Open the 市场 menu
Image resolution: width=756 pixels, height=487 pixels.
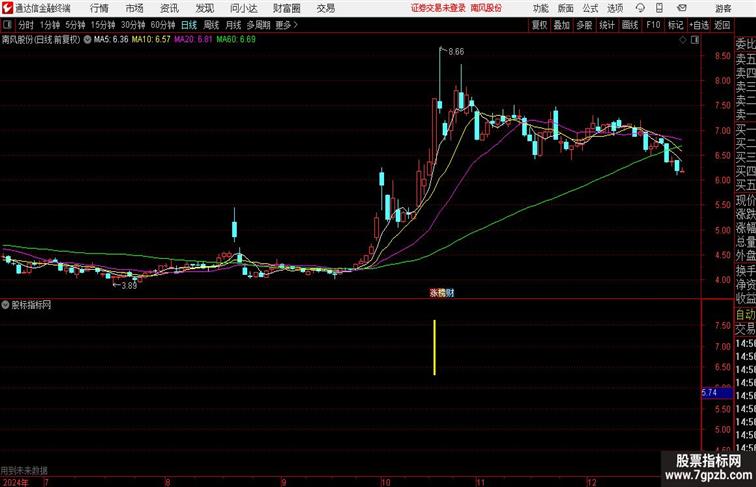[135, 8]
